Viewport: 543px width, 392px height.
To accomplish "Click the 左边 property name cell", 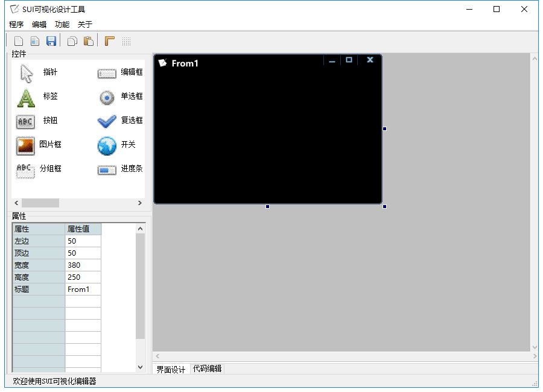I will [39, 241].
